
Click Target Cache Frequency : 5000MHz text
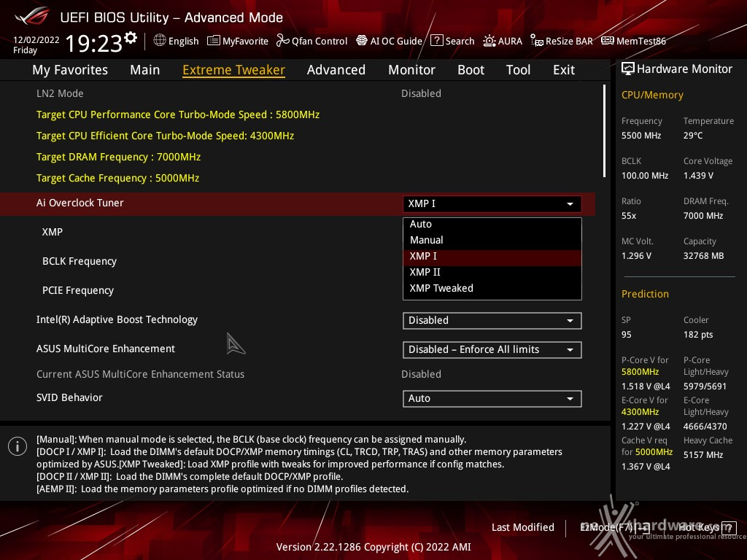point(117,178)
